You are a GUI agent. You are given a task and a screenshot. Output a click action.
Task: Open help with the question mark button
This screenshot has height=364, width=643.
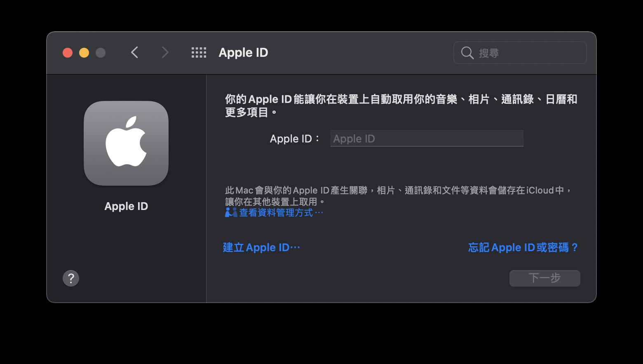71,278
